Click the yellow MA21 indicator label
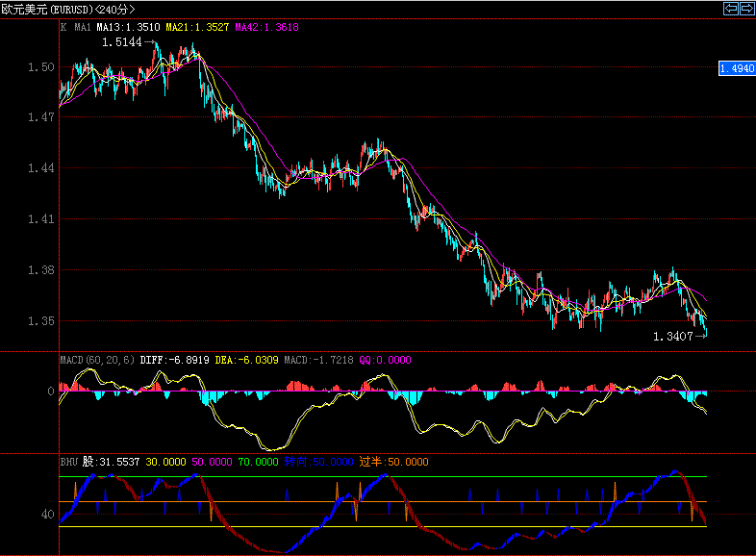This screenshot has width=756, height=556. click(197, 28)
